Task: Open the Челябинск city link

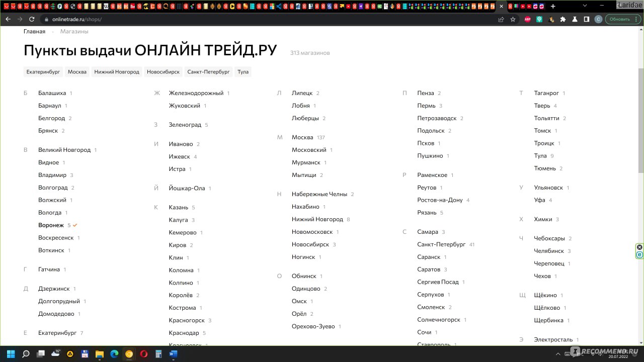Action: [x=549, y=251]
